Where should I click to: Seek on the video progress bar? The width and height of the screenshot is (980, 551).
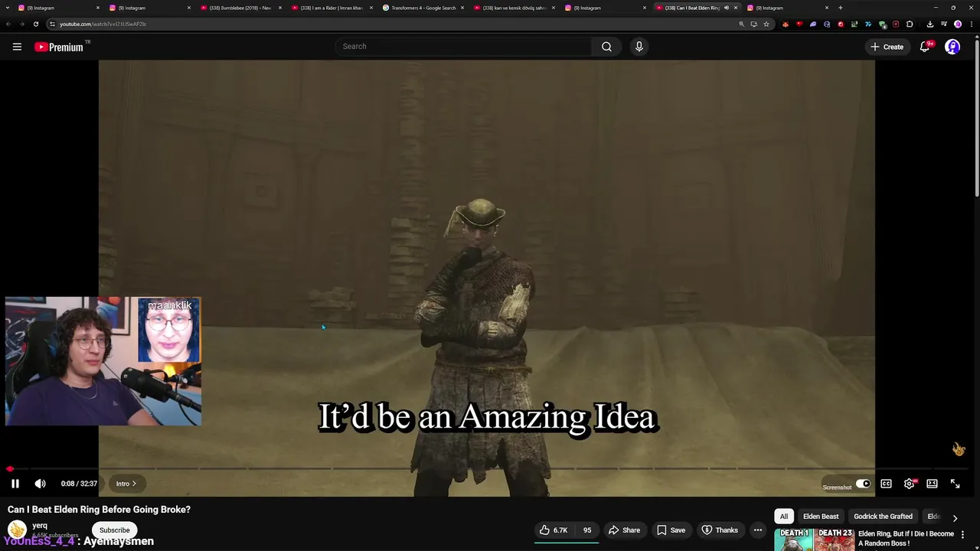(490, 468)
